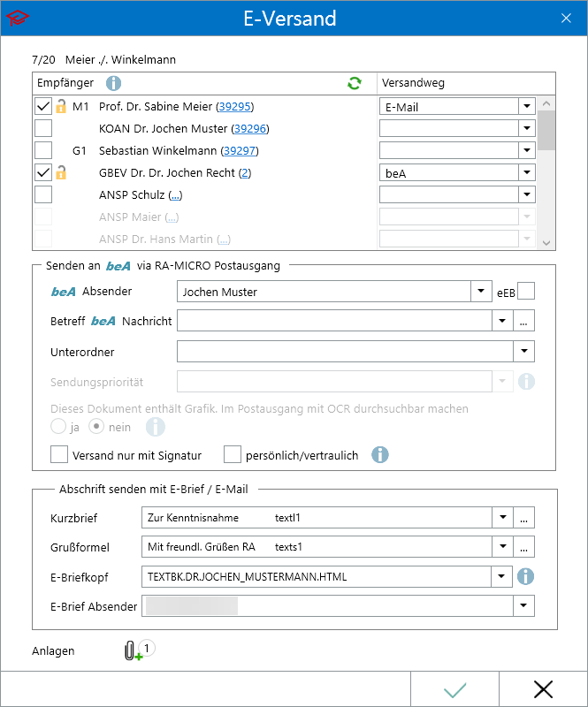
Task: Click the lock icon beside GBEV Dr. Dr. Jochen Recht
Action: pyautogui.click(x=61, y=172)
